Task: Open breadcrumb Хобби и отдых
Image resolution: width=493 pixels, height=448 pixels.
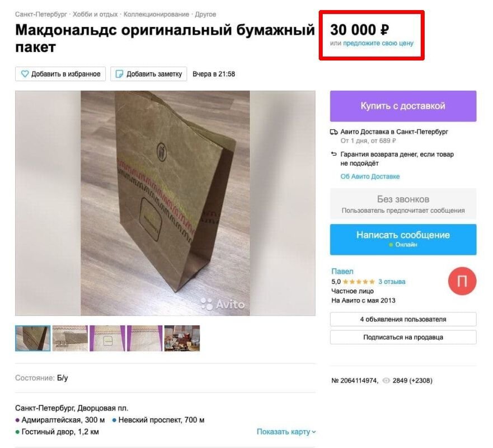Action: pyautogui.click(x=95, y=14)
